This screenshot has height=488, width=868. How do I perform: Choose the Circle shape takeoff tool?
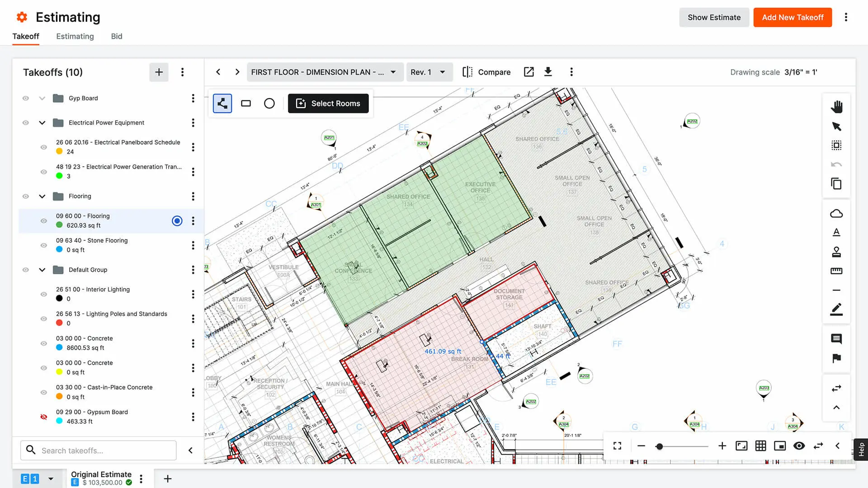(x=269, y=103)
